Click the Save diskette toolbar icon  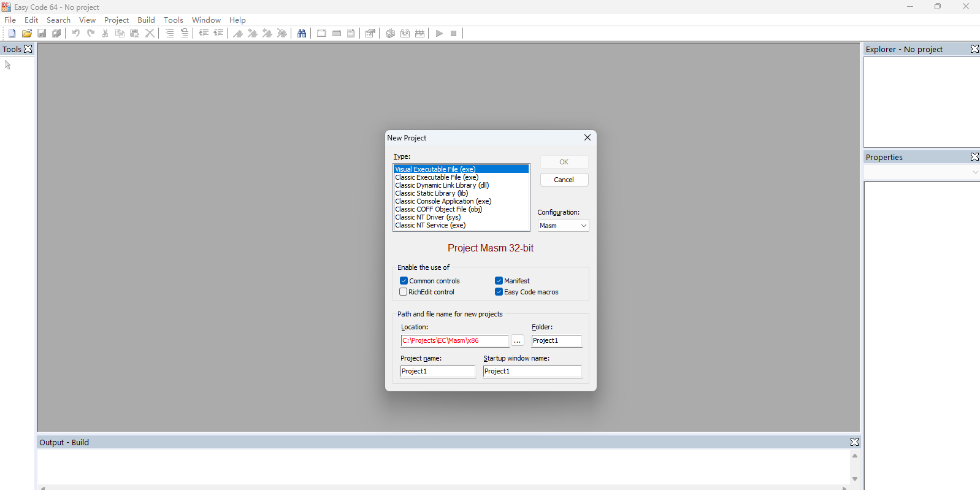click(x=42, y=33)
